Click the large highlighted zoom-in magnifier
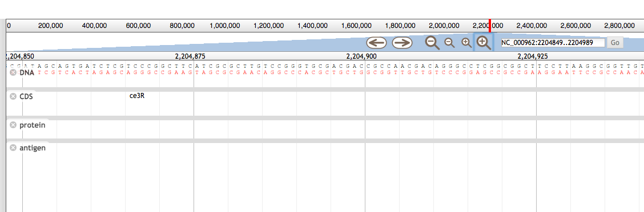Viewport: 644px width, 212px height. pyautogui.click(x=484, y=43)
